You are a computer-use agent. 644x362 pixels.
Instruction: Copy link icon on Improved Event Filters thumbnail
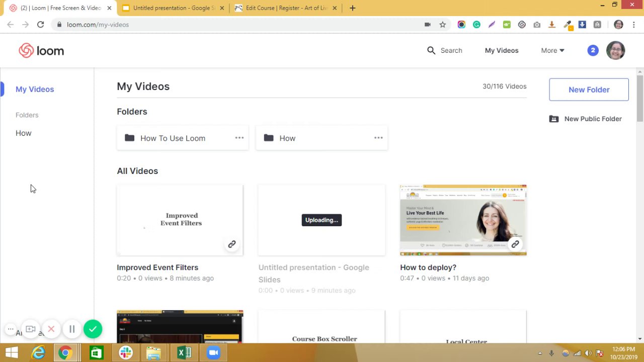click(232, 244)
